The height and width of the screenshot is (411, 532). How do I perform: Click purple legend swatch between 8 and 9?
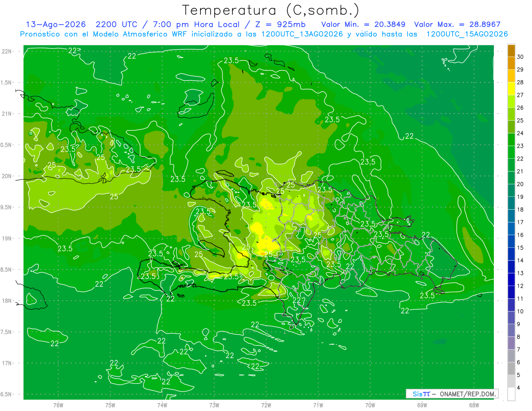click(511, 331)
